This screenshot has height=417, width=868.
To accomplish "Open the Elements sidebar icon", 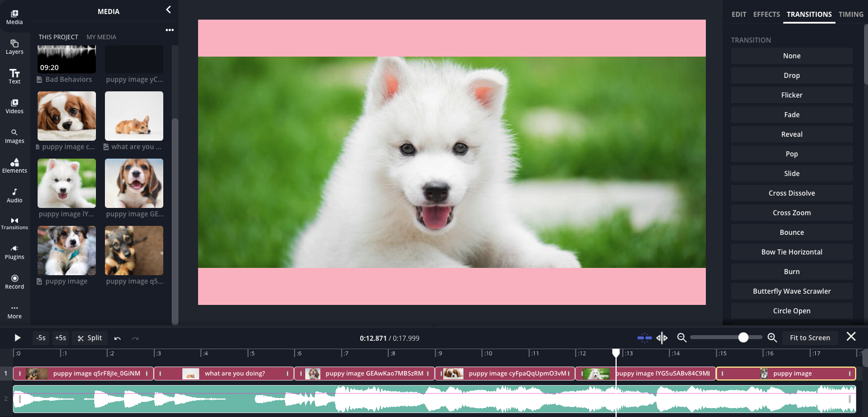I will point(15,165).
